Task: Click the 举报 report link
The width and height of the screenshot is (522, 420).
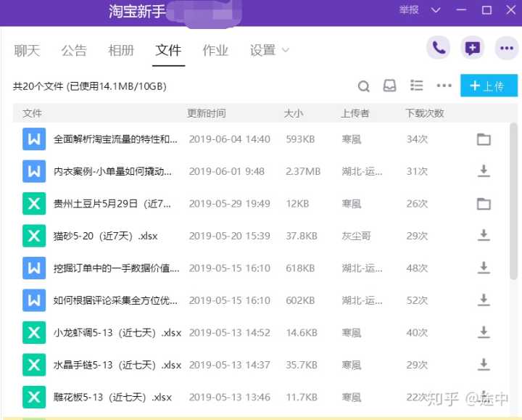Action: [x=408, y=10]
